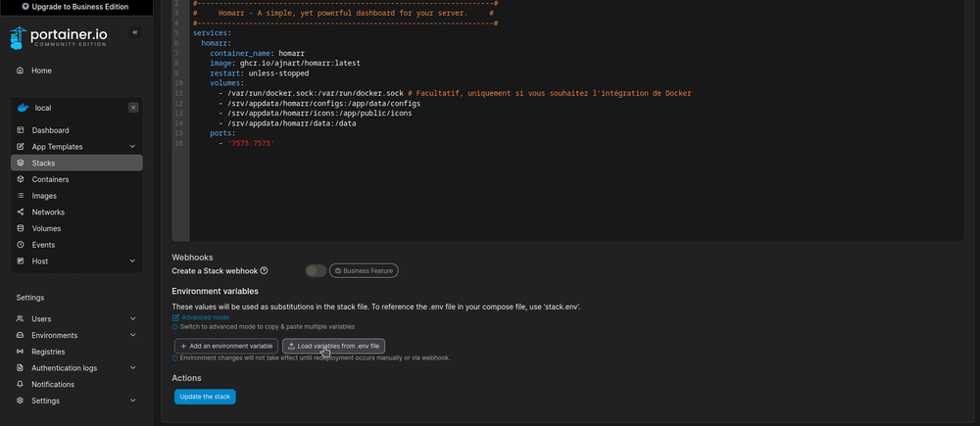Click the Upgrade to Business Edition banner
This screenshot has height=426, width=980.
click(76, 7)
